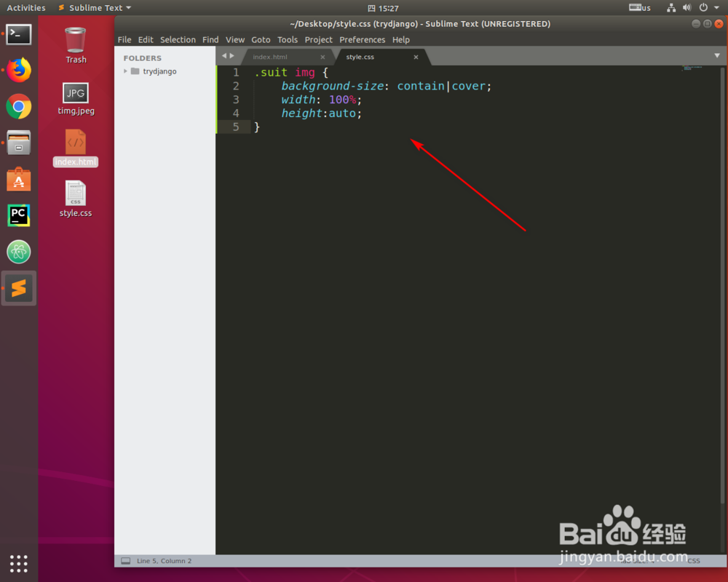
Task: Click the trydjango folder icon
Action: [x=135, y=71]
